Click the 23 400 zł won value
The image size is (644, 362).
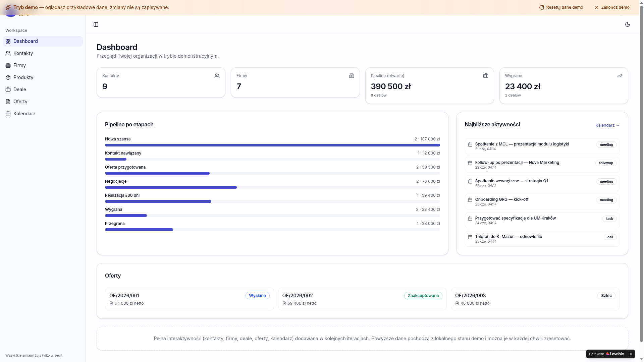(x=523, y=86)
